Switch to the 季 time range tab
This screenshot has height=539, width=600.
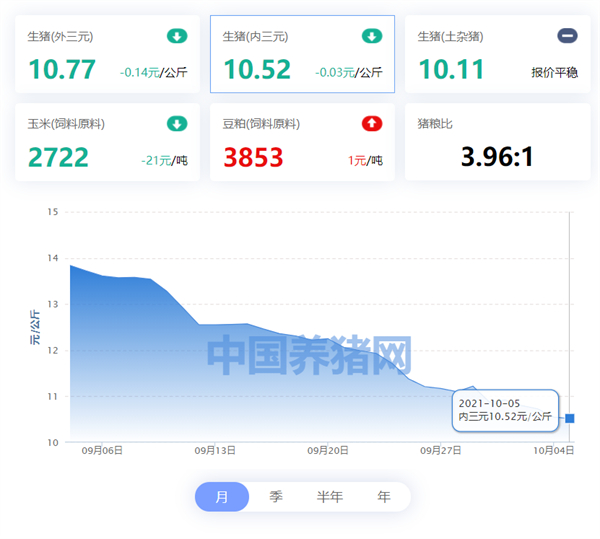click(276, 497)
